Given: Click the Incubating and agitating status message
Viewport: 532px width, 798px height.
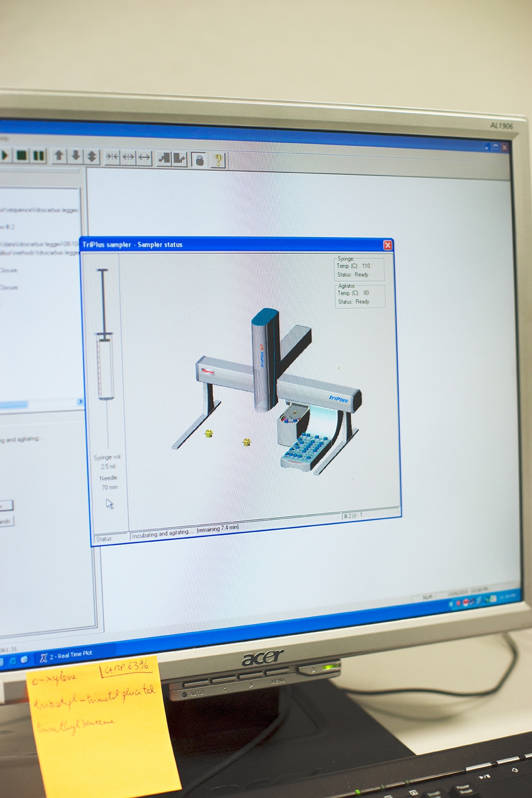Looking at the screenshot, I should pos(186,531).
